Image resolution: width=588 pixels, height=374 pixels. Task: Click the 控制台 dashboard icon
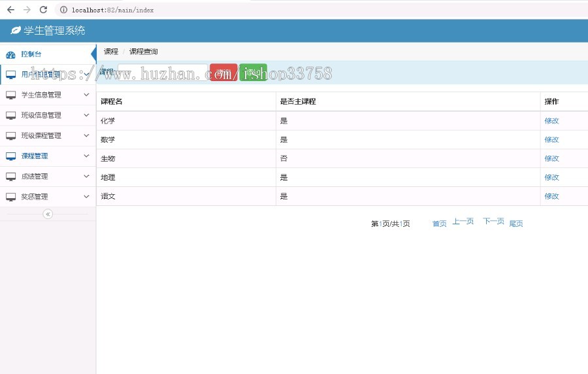(x=10, y=55)
